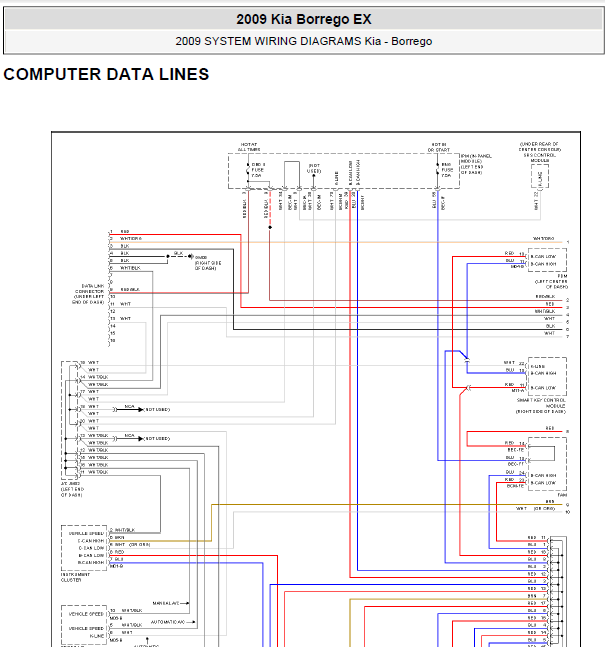This screenshot has height=647, width=605.
Task: Click K-LINE inside the SRS module box
Action: (x=540, y=178)
